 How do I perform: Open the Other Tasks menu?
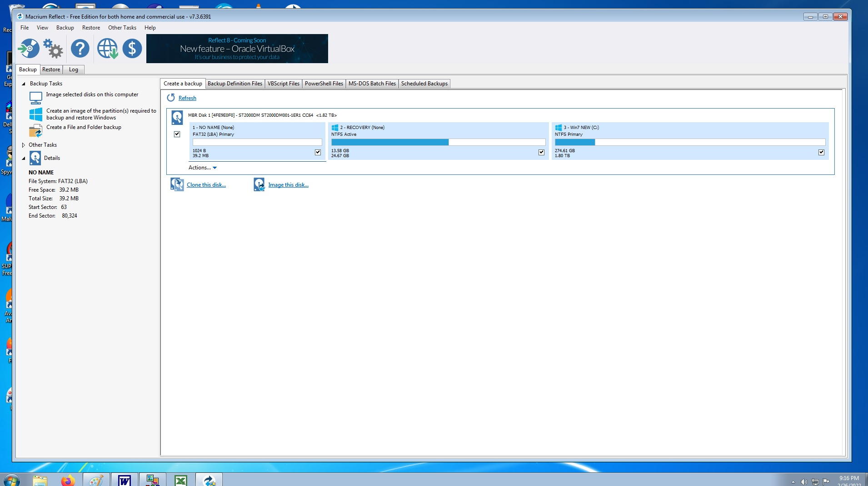[122, 28]
